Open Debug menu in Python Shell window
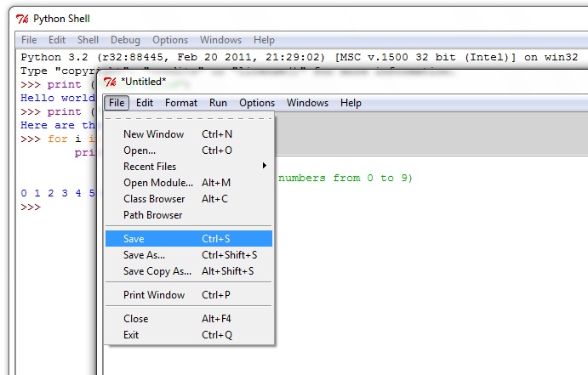Viewport: 588px width, 375px height. pos(125,40)
